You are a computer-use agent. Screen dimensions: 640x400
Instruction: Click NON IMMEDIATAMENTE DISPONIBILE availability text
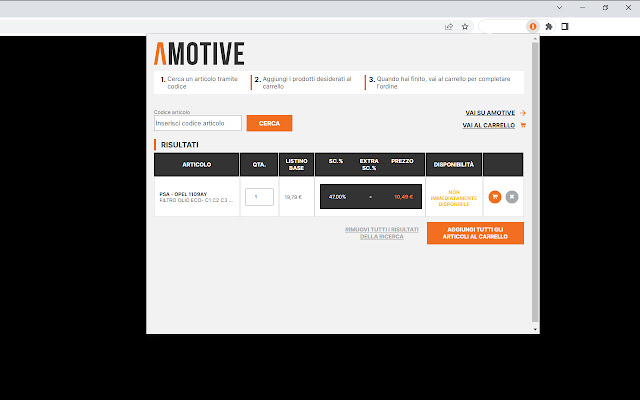pos(454,198)
